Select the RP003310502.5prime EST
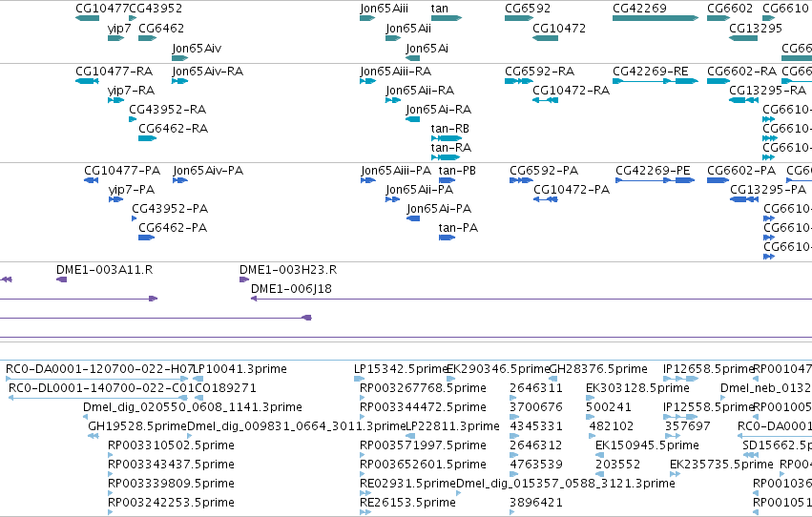Image resolution: width=812 pixels, height=517 pixels. [x=111, y=455]
